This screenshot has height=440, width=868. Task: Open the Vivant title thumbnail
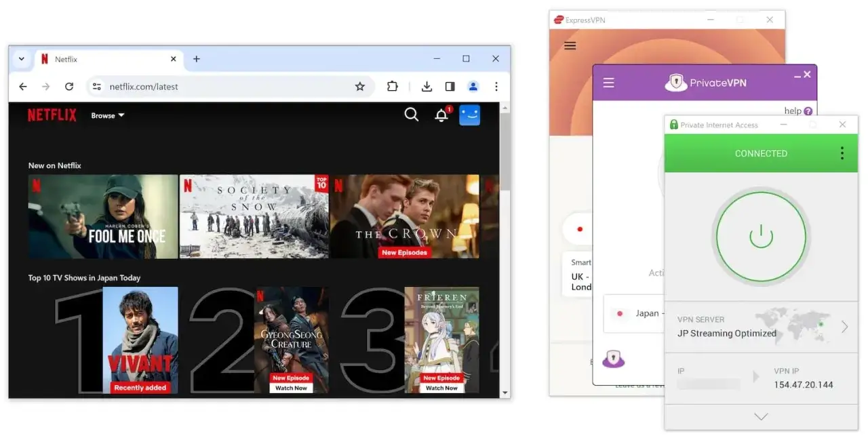pos(139,338)
